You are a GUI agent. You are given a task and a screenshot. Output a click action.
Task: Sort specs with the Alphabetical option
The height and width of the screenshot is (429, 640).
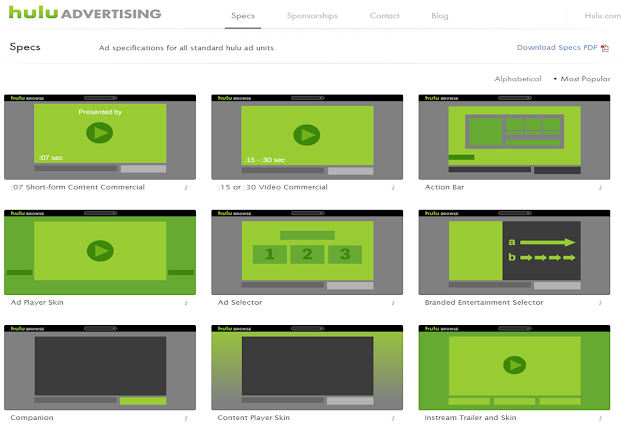(x=518, y=79)
